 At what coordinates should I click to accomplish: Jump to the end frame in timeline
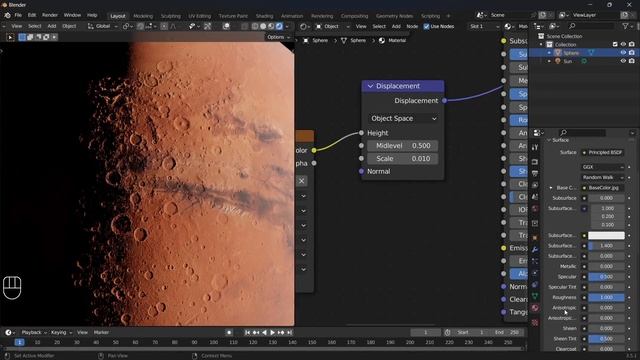[289, 333]
